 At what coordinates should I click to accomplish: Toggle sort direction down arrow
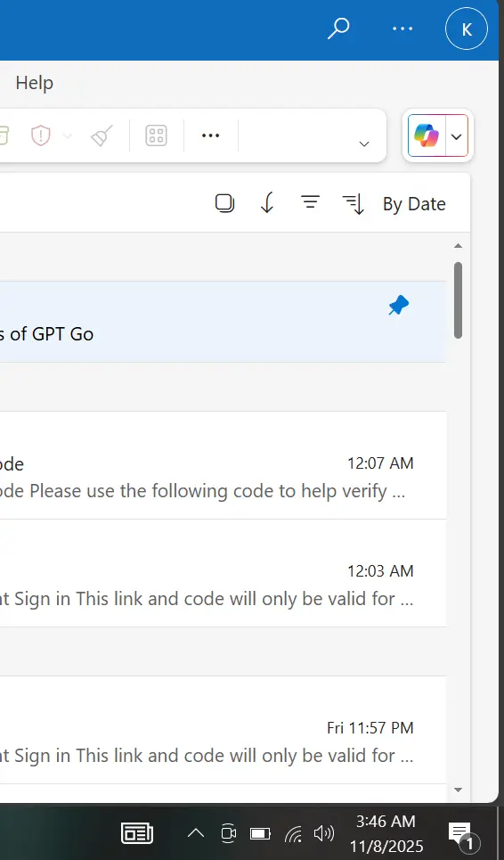(x=267, y=203)
